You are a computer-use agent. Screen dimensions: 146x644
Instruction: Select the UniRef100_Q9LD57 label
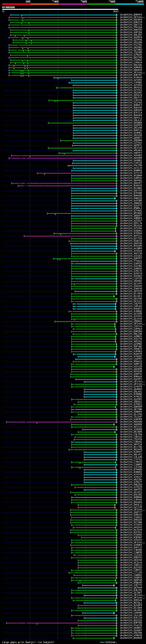tap(131, 35)
